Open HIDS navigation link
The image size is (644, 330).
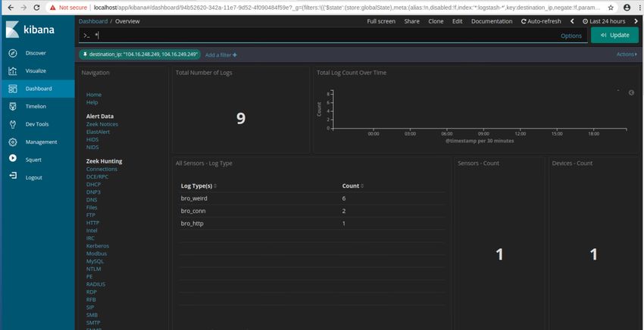(92, 139)
